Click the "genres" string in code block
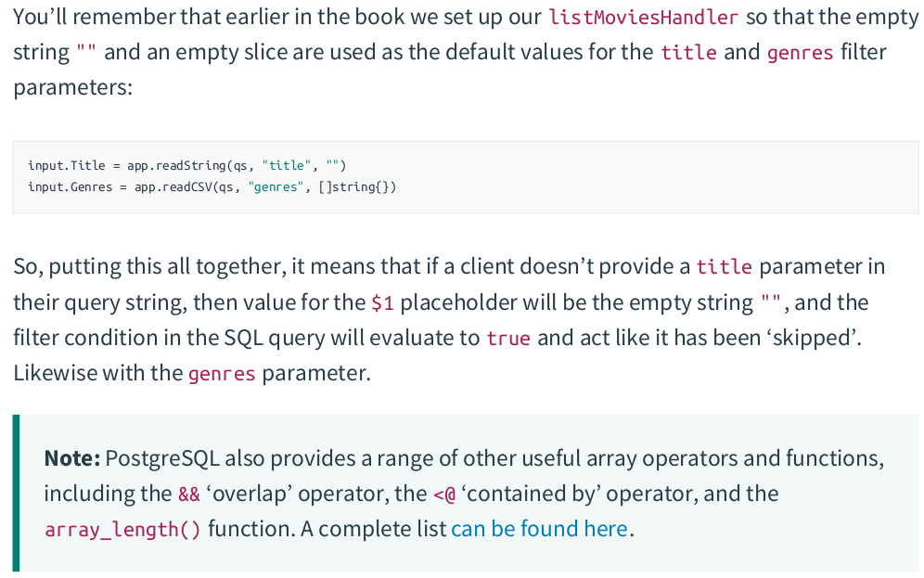 276,187
